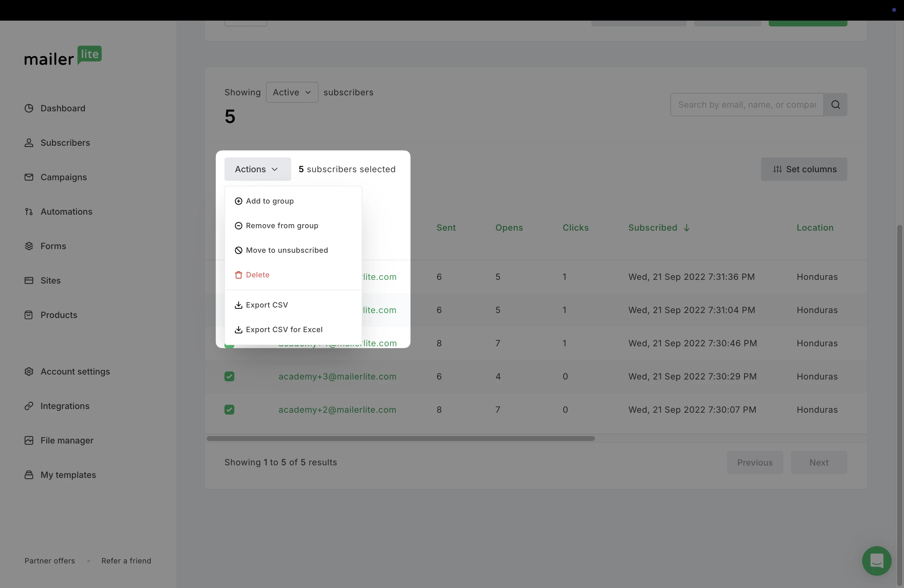Screen dimensions: 904x588
Task: Select Export CSV for Excel option
Action: coord(284,330)
